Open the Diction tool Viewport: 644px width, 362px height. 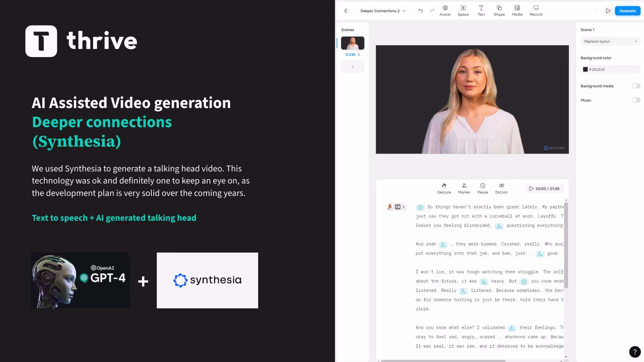pyautogui.click(x=501, y=189)
